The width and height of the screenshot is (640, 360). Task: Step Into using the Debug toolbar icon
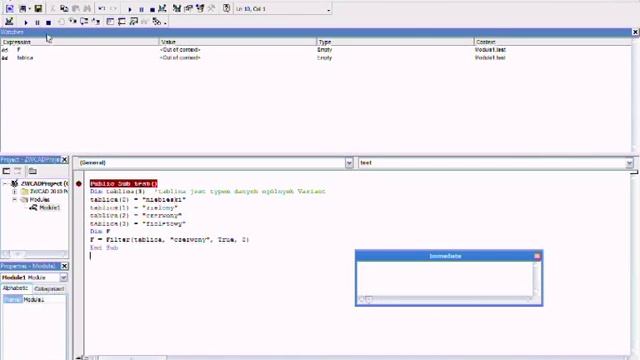click(73, 22)
